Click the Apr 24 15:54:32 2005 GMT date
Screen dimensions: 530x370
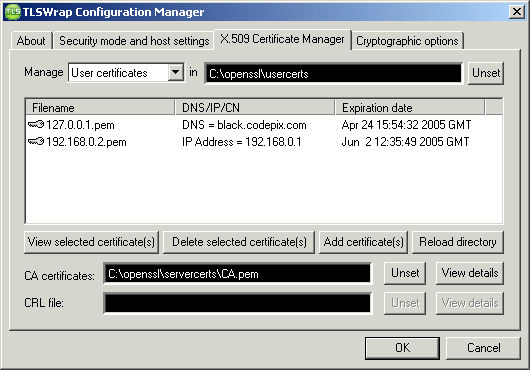406,125
